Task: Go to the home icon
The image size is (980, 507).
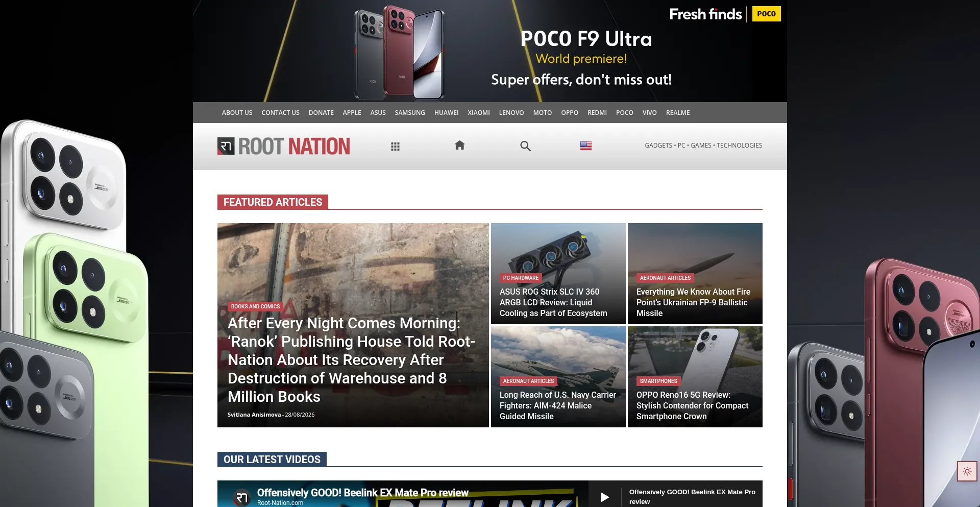Action: point(460,146)
